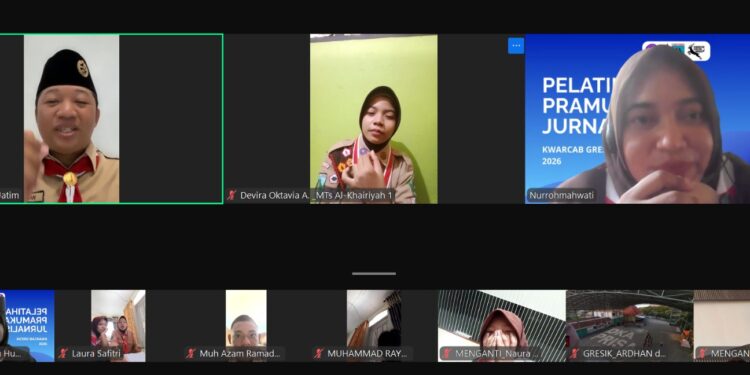Select Laura Safitri's thumbnail video
The width and height of the screenshot is (750, 375).
[119, 326]
